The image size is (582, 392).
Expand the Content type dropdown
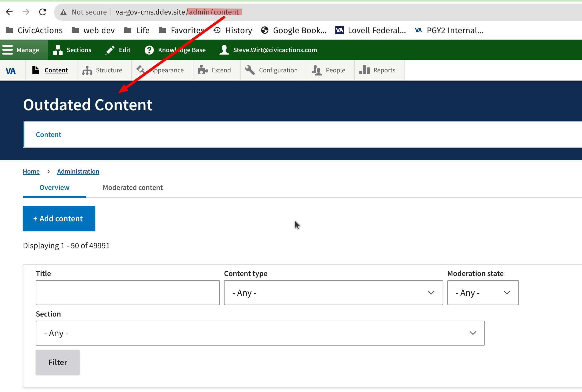point(333,293)
